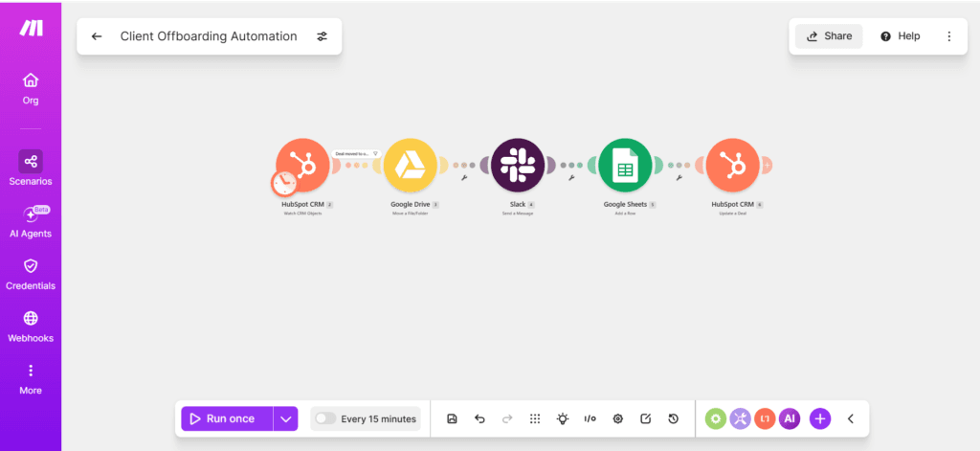This screenshot has width=980, height=451.
Task: Open the Org home page
Action: 31,89
